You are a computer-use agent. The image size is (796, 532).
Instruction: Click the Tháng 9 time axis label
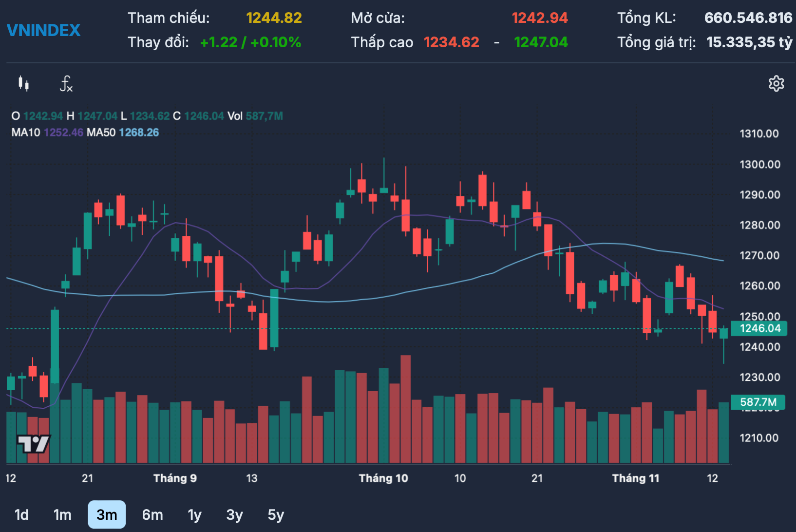point(175,478)
